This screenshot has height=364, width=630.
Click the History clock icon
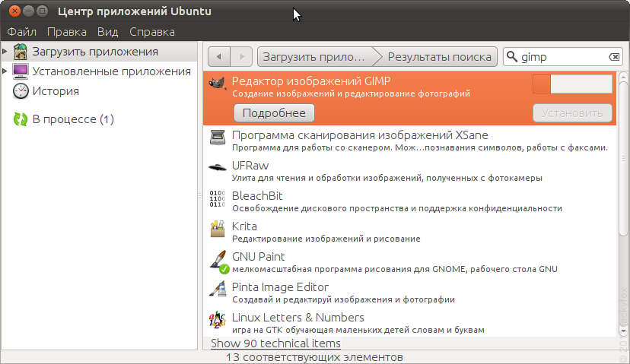pos(21,90)
